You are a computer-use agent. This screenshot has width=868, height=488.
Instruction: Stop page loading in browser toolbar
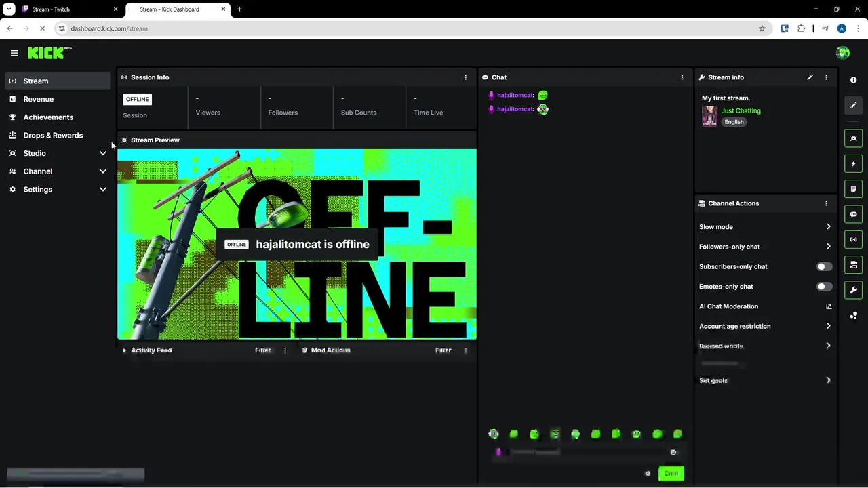click(42, 28)
